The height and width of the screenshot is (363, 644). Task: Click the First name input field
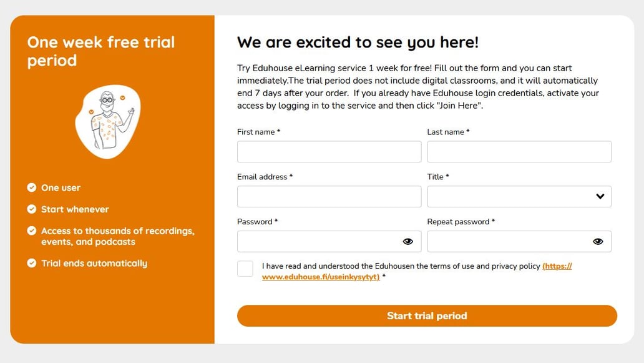[329, 151]
